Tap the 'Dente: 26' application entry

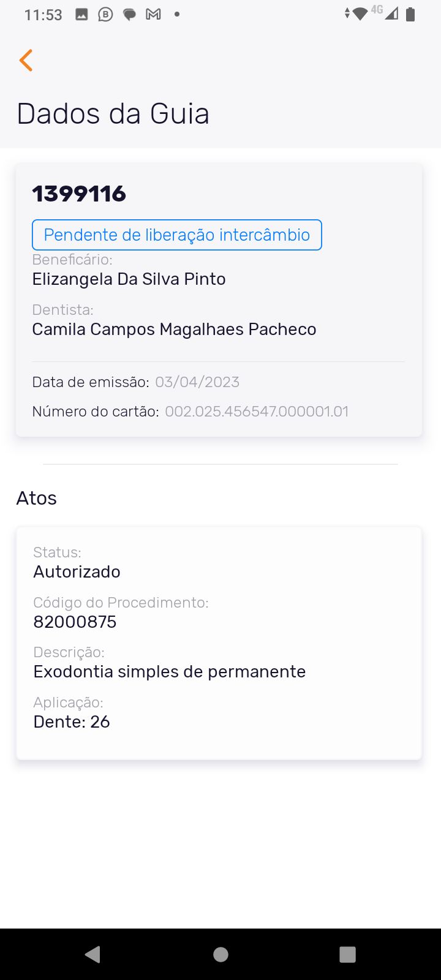(x=72, y=722)
